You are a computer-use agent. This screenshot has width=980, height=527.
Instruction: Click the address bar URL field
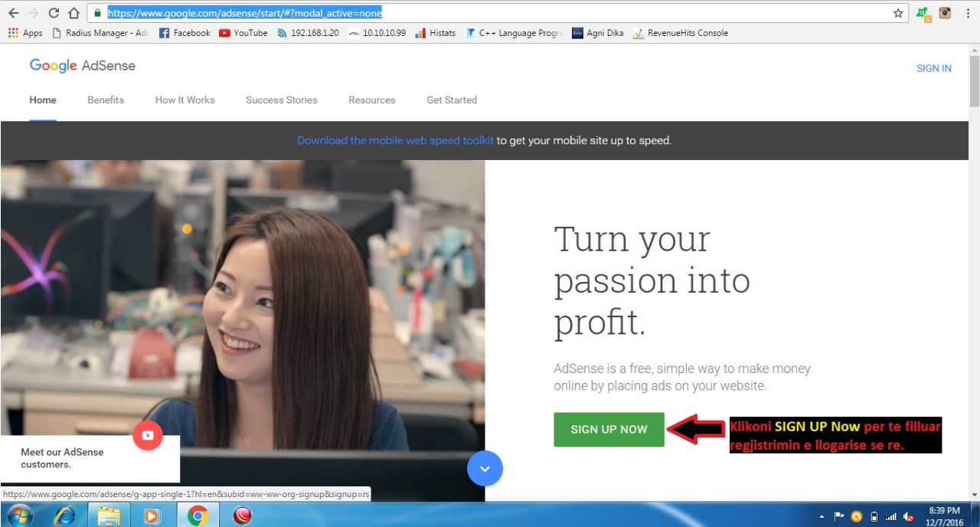click(498, 13)
